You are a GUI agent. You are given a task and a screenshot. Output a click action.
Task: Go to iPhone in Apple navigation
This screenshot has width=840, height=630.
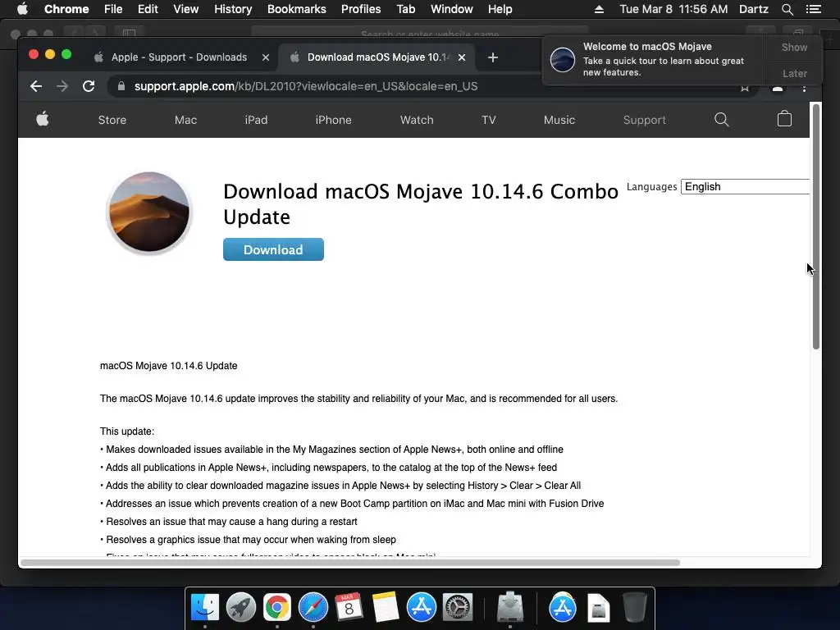coord(333,120)
